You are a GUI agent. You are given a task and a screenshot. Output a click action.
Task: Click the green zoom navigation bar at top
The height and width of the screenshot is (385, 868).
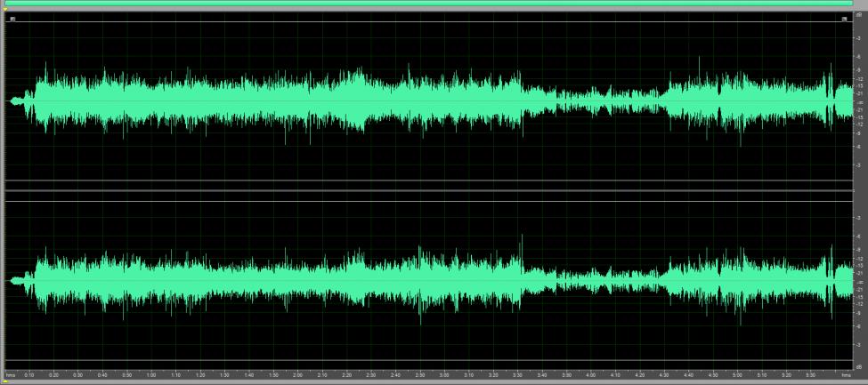coord(434,4)
